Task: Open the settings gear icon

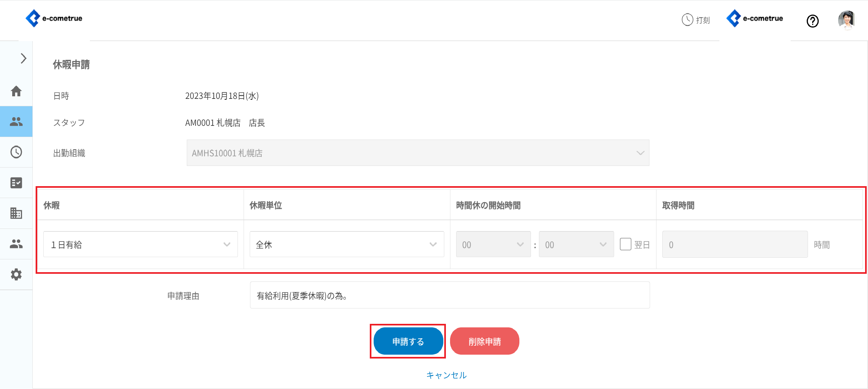Action: [x=16, y=274]
